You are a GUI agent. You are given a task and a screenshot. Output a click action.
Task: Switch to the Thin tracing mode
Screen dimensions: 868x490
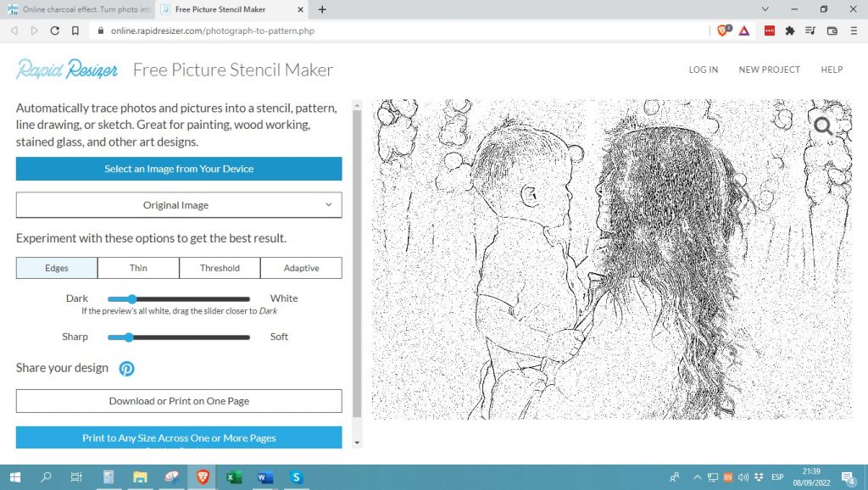(x=138, y=268)
